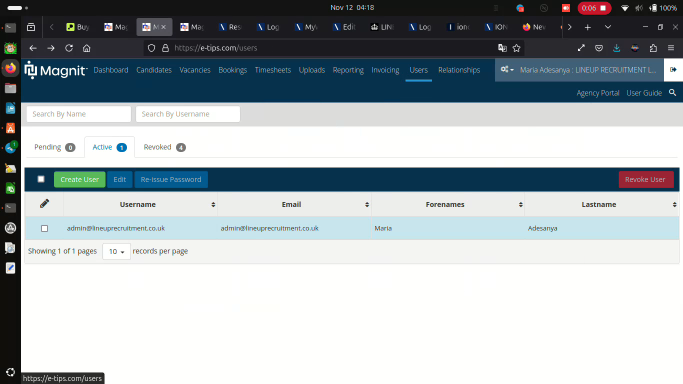
Task: Open the Users nav item
Action: [419, 70]
